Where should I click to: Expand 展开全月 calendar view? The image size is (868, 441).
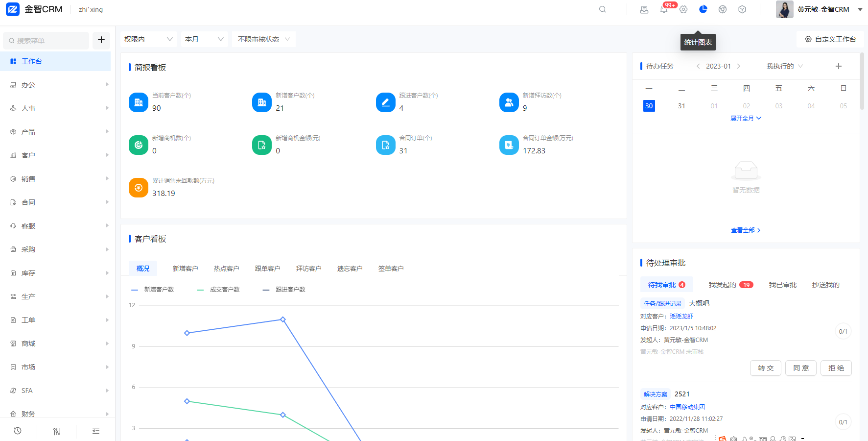point(746,118)
